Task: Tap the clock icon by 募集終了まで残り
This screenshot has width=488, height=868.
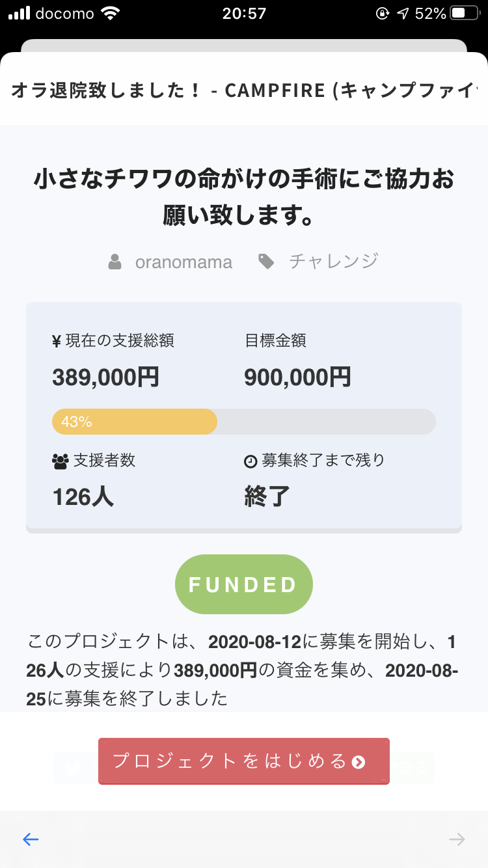Action: click(251, 461)
